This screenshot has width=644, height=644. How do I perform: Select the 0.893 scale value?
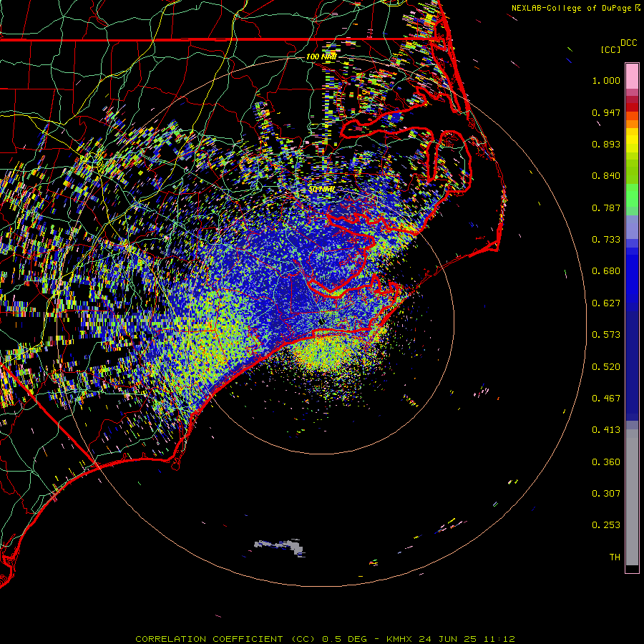point(606,144)
